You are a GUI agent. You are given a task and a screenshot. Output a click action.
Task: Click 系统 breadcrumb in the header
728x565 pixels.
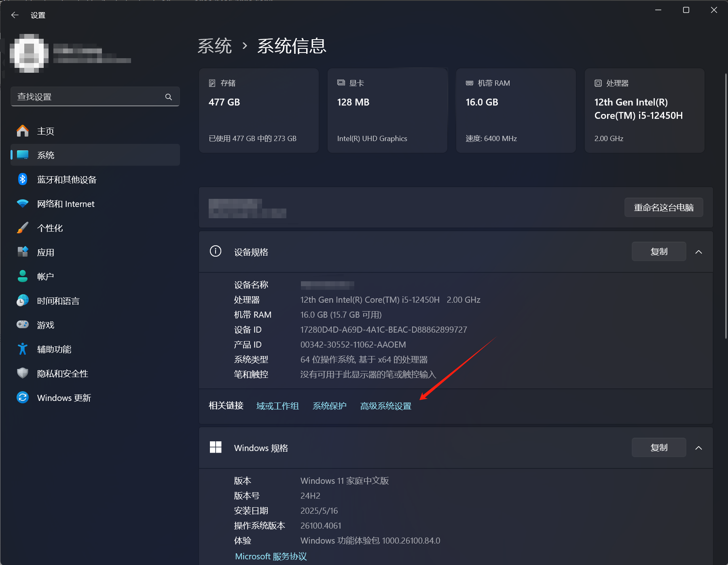point(214,46)
